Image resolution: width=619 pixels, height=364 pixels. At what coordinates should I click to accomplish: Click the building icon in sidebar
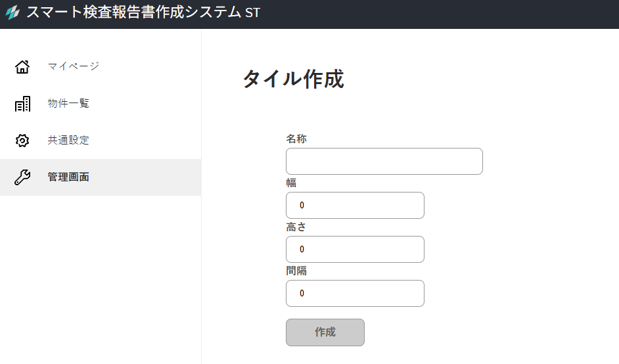pos(22,104)
